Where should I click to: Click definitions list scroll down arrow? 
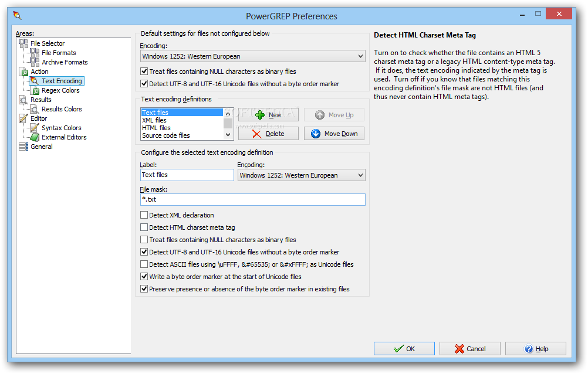(x=228, y=135)
